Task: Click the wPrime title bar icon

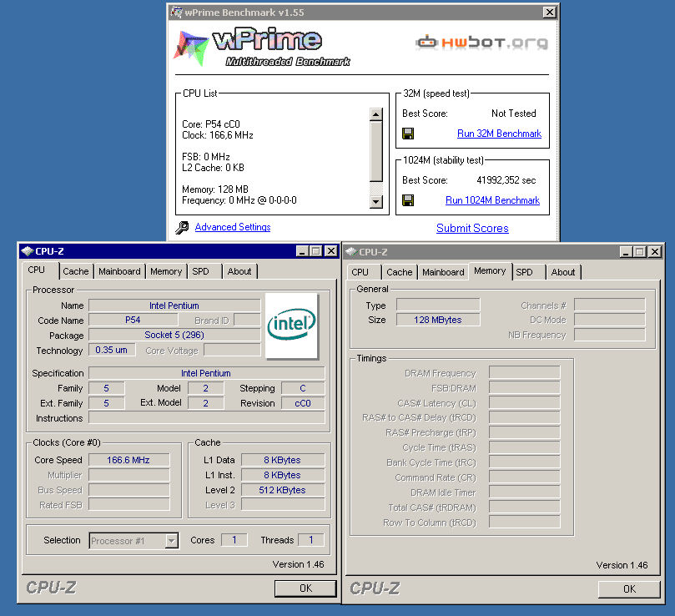Action: pyautogui.click(x=176, y=12)
